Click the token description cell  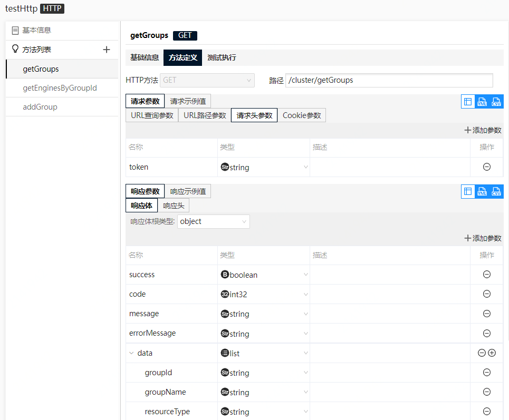pyautogui.click(x=390, y=167)
